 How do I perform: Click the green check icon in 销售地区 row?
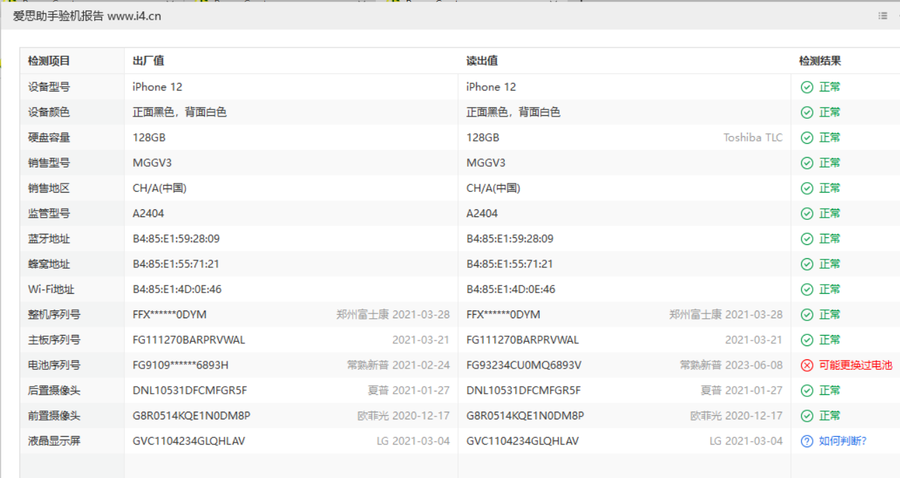point(807,188)
